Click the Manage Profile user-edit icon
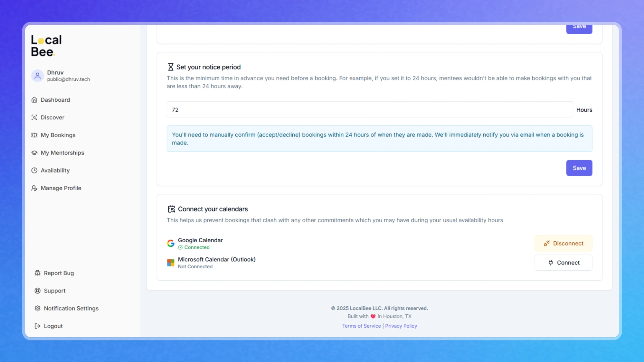Image resolution: width=644 pixels, height=362 pixels. click(x=34, y=188)
